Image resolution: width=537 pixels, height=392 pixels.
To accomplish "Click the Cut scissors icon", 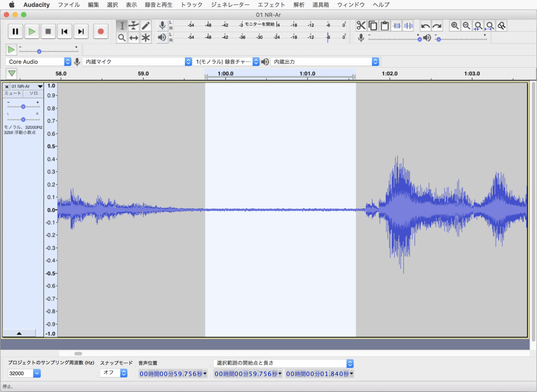I will 361,26.
